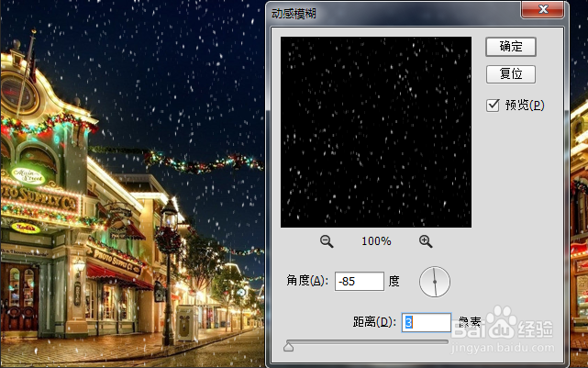Close the 动感模糊 dialog

point(543,9)
